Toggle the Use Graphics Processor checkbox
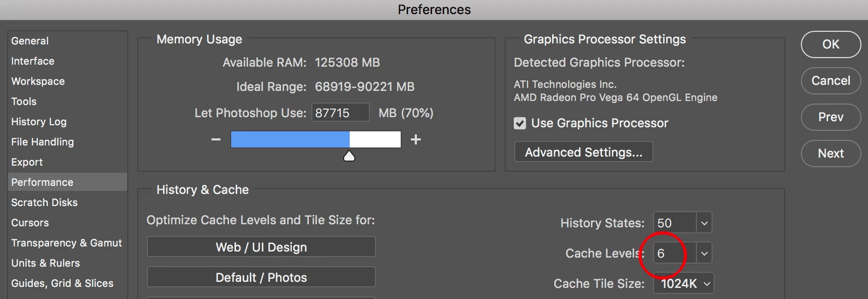868x299 pixels. click(520, 123)
